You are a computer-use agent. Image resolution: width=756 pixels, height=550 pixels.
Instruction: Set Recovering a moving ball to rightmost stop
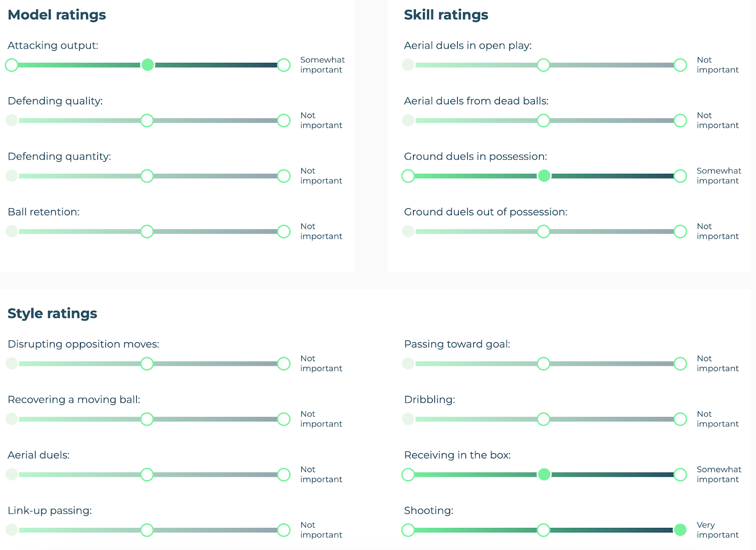283,419
